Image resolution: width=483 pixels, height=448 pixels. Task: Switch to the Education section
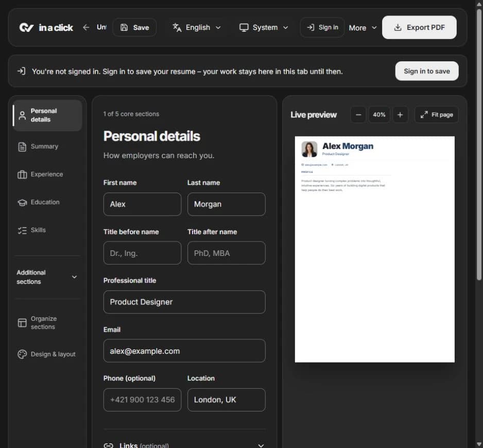click(x=47, y=202)
